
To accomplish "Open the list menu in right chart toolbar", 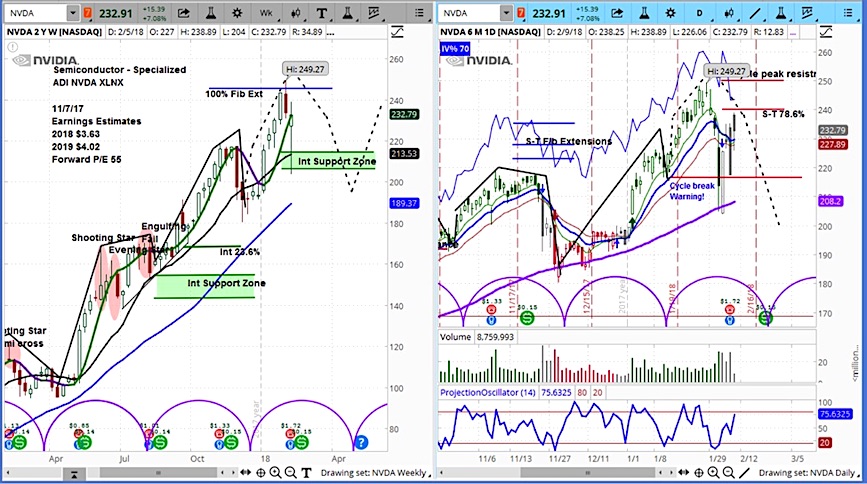I will pyautogui.click(x=848, y=13).
